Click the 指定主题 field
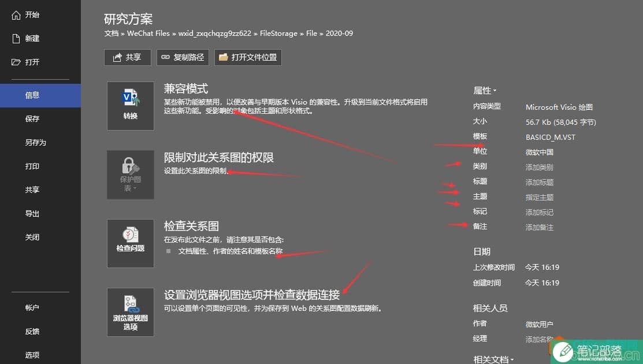643x364 pixels. [x=539, y=198]
